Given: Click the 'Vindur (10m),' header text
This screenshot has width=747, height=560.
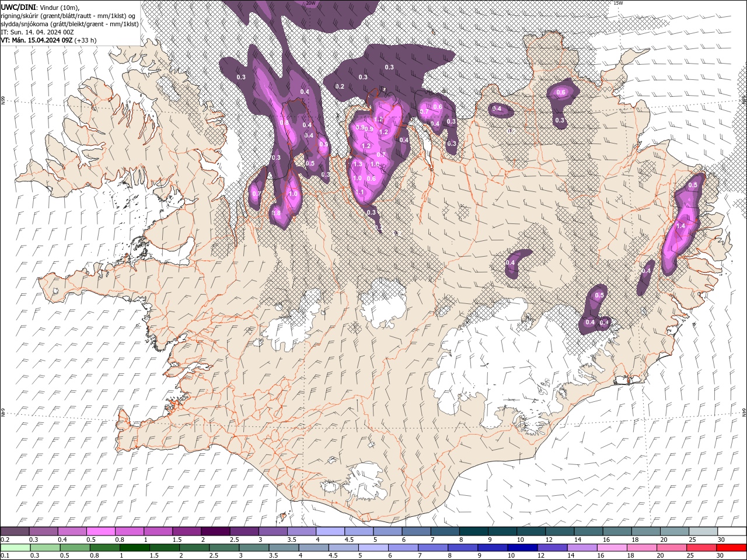Looking at the screenshot, I should coord(58,7).
